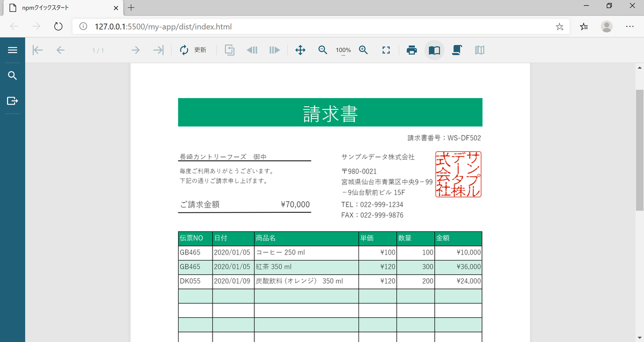Click history back icon in viewer toolbar

[x=252, y=50]
